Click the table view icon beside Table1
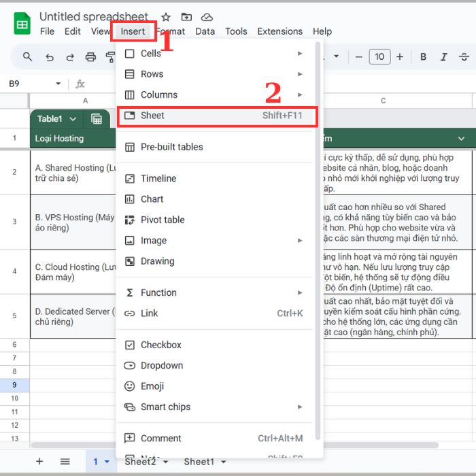The image size is (476, 476). (x=97, y=119)
